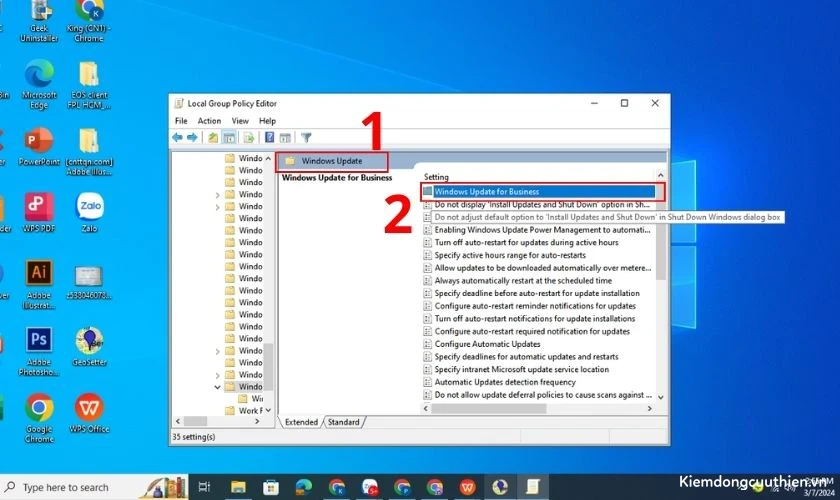Switch to the Standard tab
This screenshot has width=840, height=500.
[343, 422]
